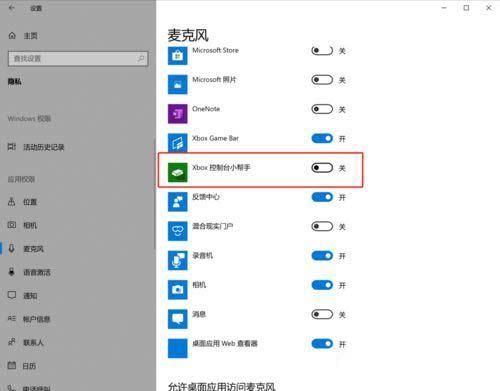The image size is (500, 391).
Task: Close the Settings window
Action: click(x=489, y=8)
